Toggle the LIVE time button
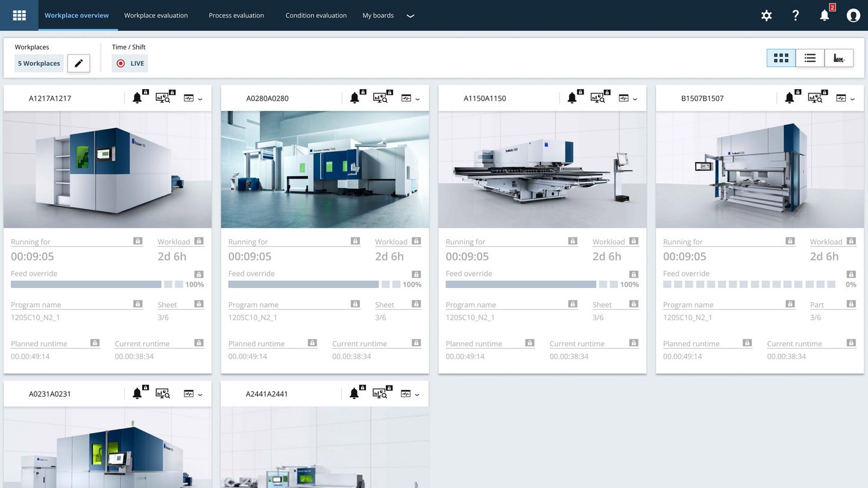The width and height of the screenshot is (868, 488). [130, 63]
